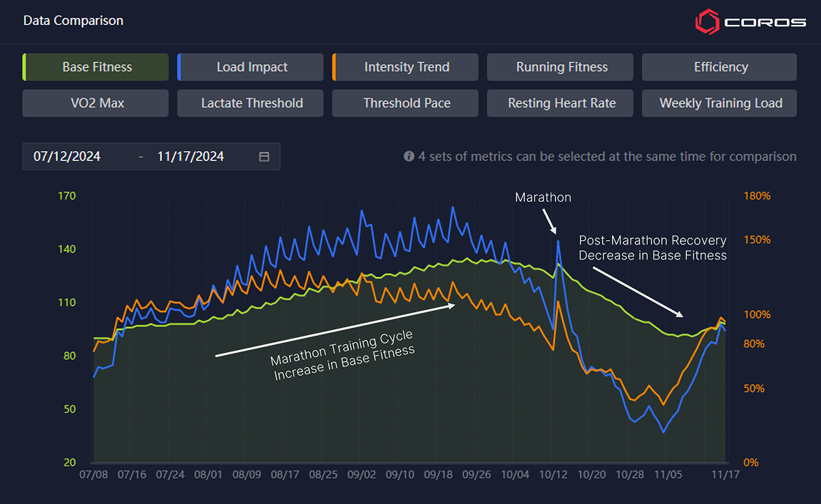Open the calendar icon in date range
This screenshot has width=821, height=504.
point(264,157)
